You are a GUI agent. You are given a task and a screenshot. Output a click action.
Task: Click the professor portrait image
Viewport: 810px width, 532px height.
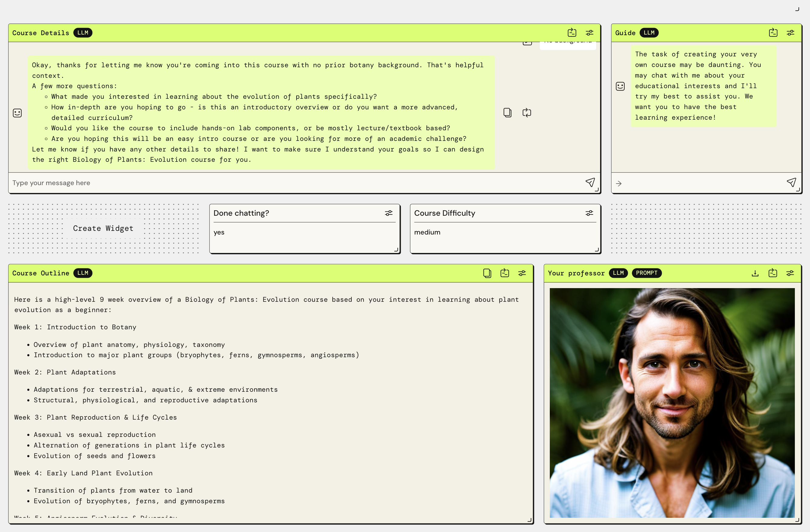[672, 403]
